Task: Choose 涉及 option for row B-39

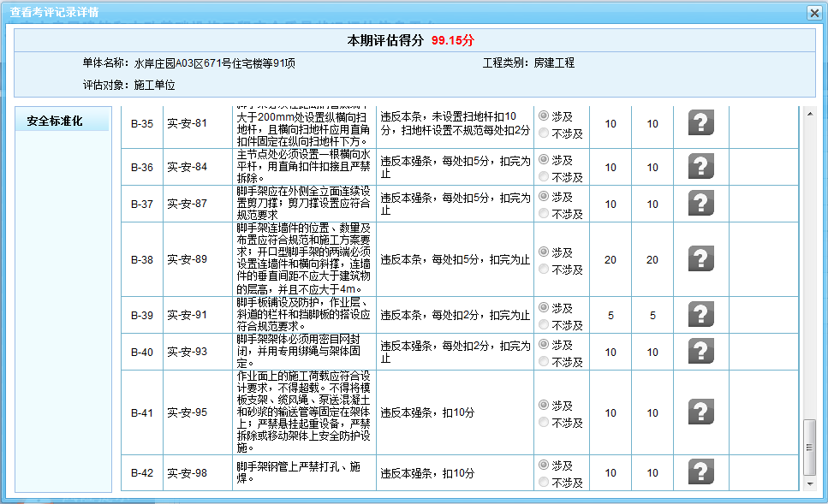Action: [544, 307]
